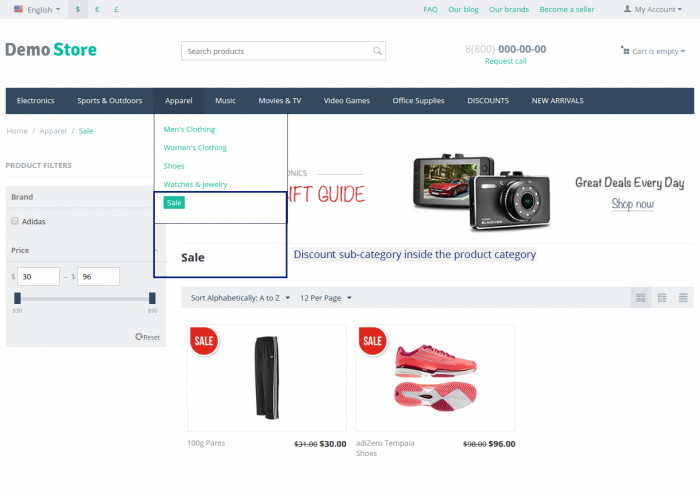This screenshot has width=700, height=499.
Task: Open Sort Alphabetically A to Z dropdown
Action: point(240,298)
